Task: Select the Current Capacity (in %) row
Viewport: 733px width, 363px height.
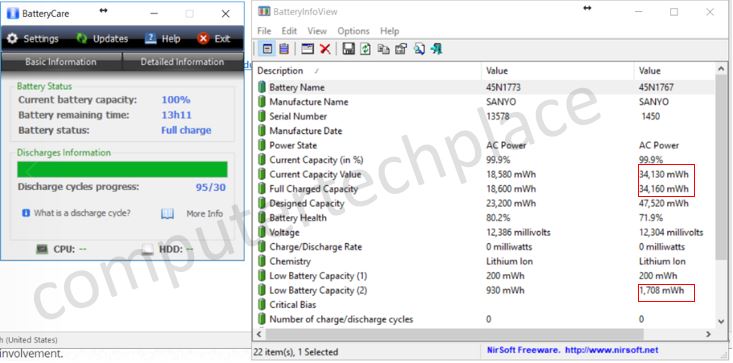Action: point(485,160)
